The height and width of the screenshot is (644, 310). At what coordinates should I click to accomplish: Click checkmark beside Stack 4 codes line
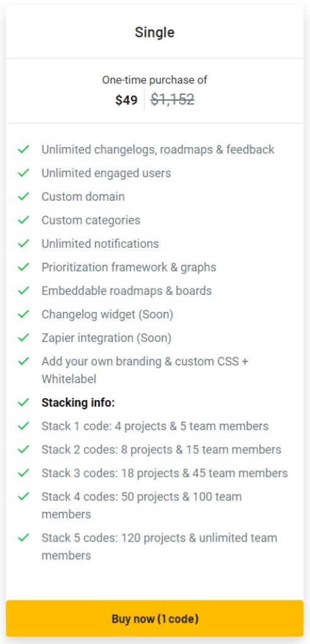(23, 497)
